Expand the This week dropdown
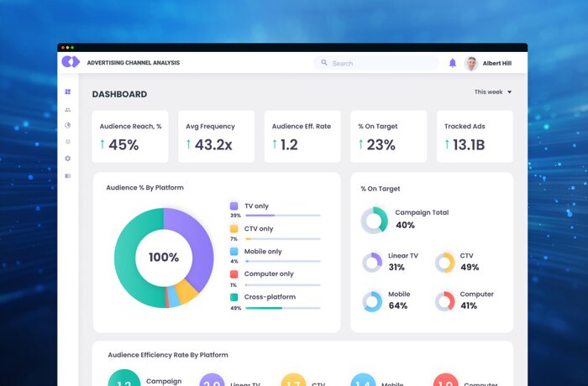The width and height of the screenshot is (588, 386). (493, 92)
